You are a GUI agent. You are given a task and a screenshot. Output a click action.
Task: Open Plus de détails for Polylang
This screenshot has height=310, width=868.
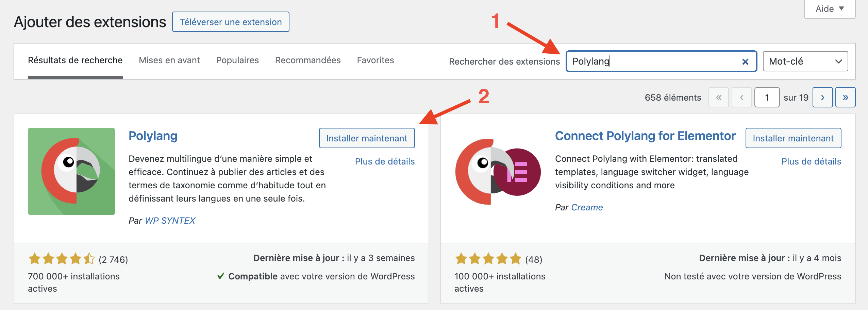385,161
